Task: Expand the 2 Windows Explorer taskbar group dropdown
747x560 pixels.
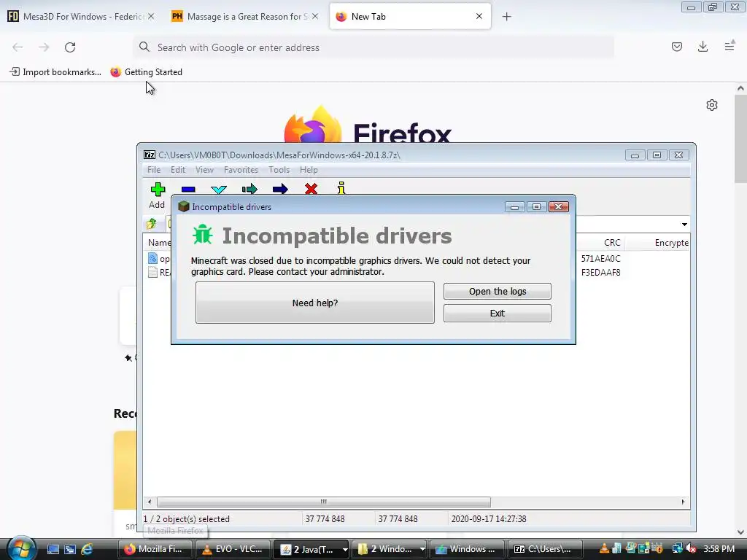Action: (x=422, y=550)
